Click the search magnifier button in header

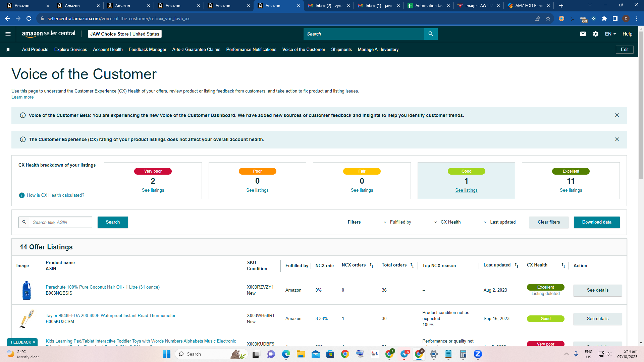click(431, 34)
